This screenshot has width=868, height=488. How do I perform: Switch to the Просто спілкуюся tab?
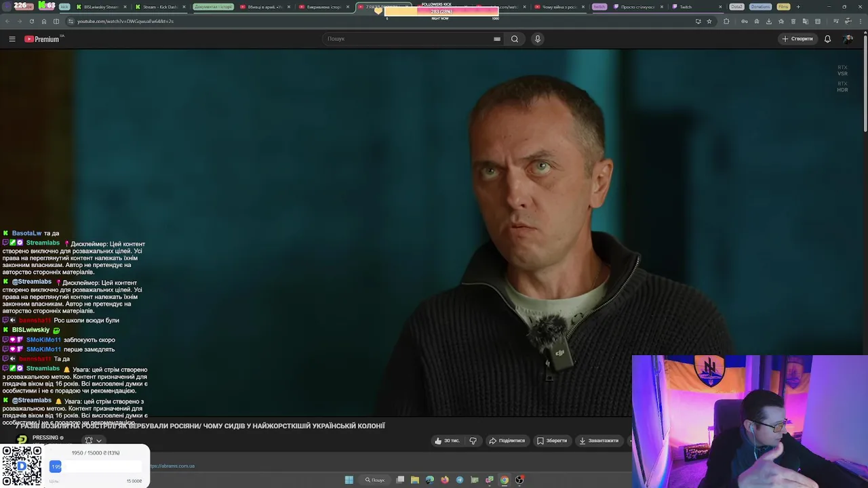[x=637, y=7]
